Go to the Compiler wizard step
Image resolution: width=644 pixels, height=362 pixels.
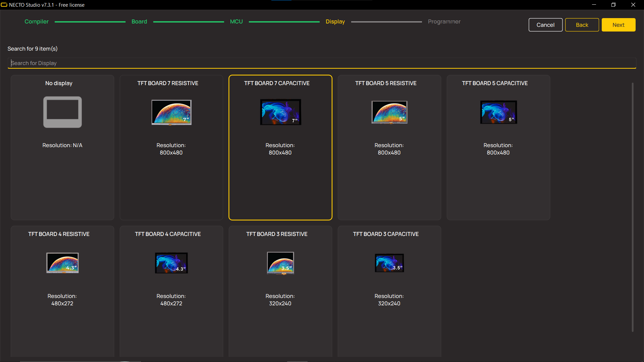tap(37, 21)
